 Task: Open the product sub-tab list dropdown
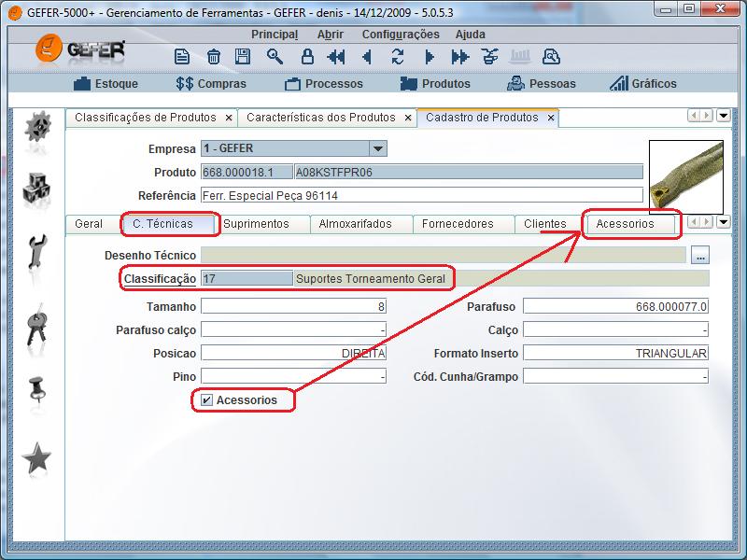coord(724,222)
